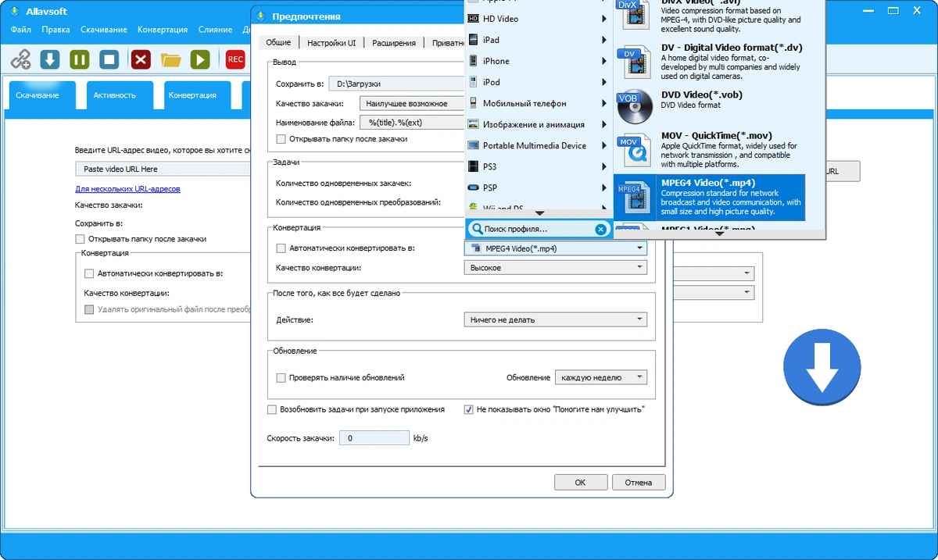This screenshot has height=560, width=938.
Task: Click the MPEG4 file format icon
Action: tap(634, 198)
